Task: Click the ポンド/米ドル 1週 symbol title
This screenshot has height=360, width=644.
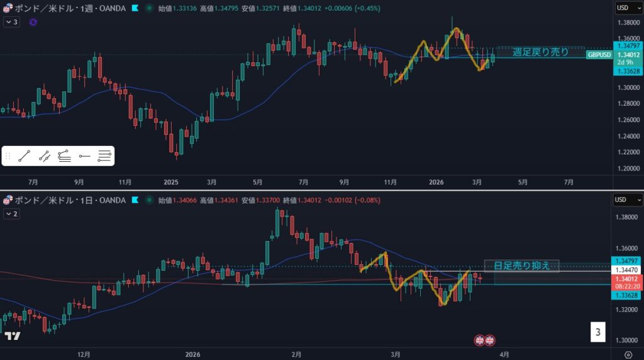Action: (69, 8)
